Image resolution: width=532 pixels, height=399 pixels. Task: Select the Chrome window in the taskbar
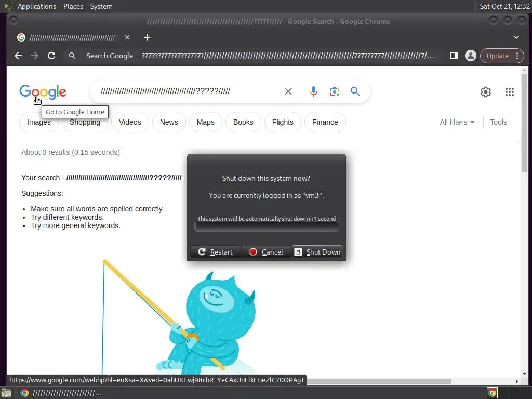[61, 393]
